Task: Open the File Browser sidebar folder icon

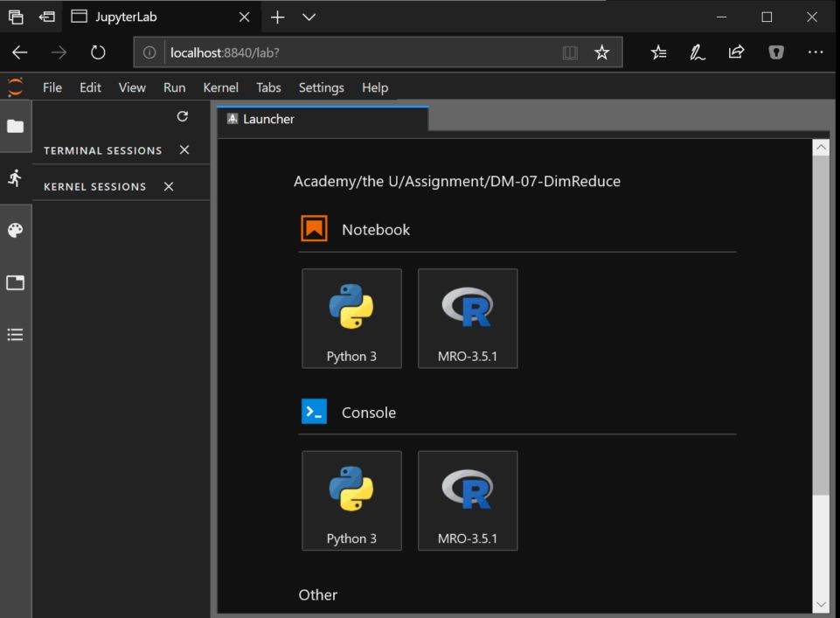Action: pyautogui.click(x=15, y=126)
